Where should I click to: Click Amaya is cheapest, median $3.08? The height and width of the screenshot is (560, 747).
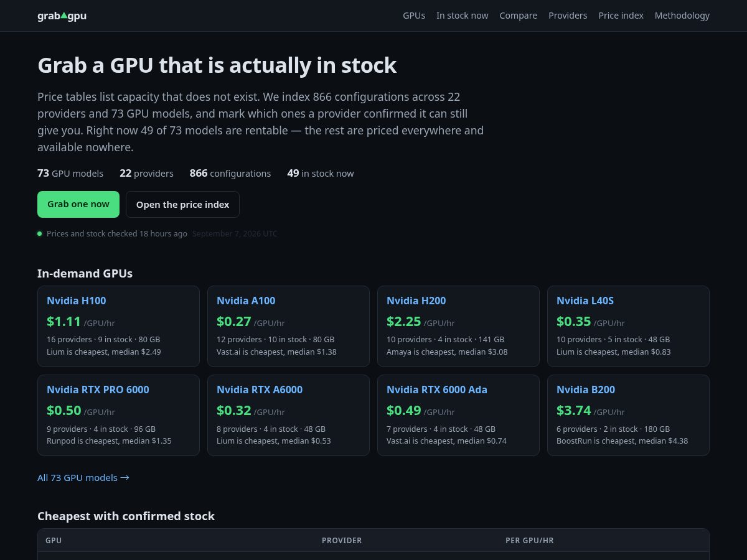point(447,352)
